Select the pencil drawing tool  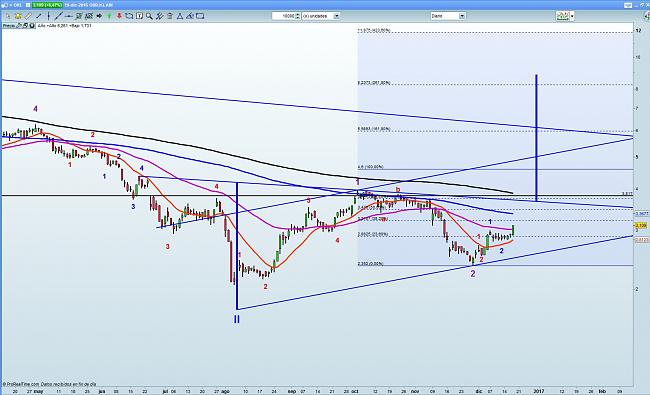[x=28, y=16]
